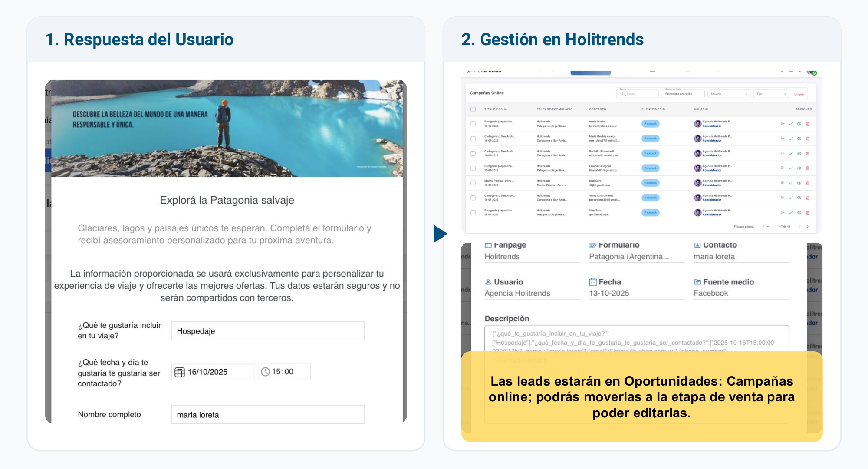Assign user for the Machu Picchu lead
Image resolution: width=868 pixels, height=469 pixels.
pyautogui.click(x=782, y=183)
